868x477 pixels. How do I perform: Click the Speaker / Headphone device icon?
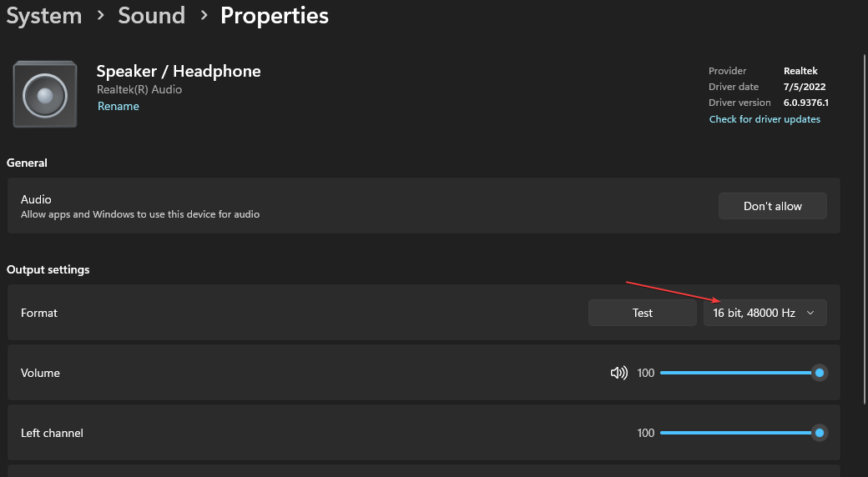tap(45, 94)
